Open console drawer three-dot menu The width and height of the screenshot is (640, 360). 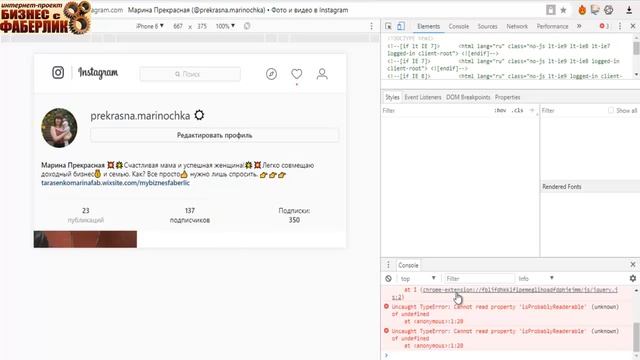[x=388, y=265]
